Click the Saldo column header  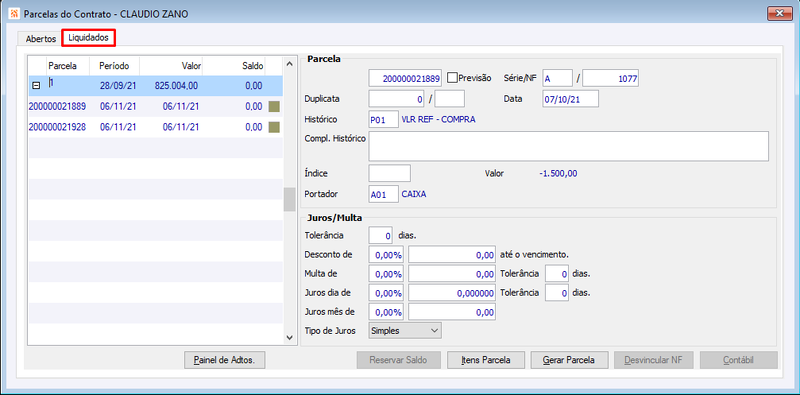pyautogui.click(x=234, y=66)
